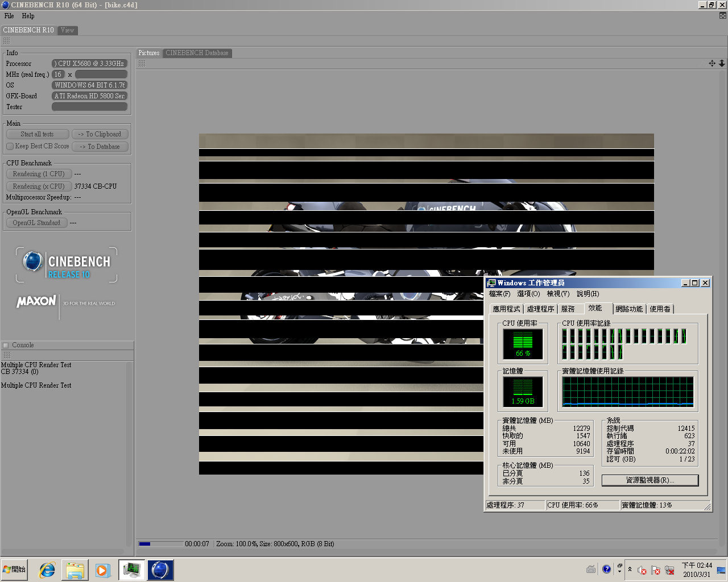Click the blue help question mark icon
Viewport: 728px width, 582px height.
606,569
